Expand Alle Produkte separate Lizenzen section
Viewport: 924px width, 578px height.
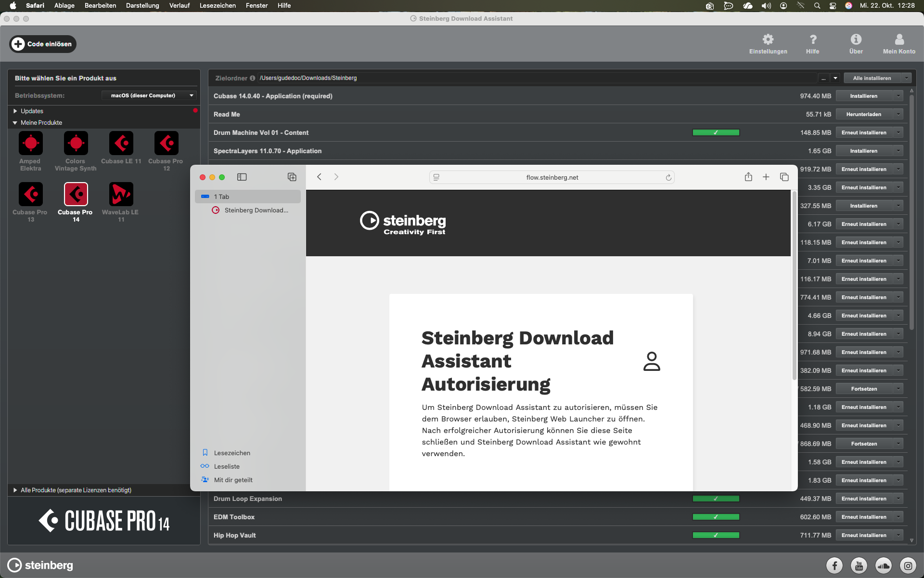point(15,490)
